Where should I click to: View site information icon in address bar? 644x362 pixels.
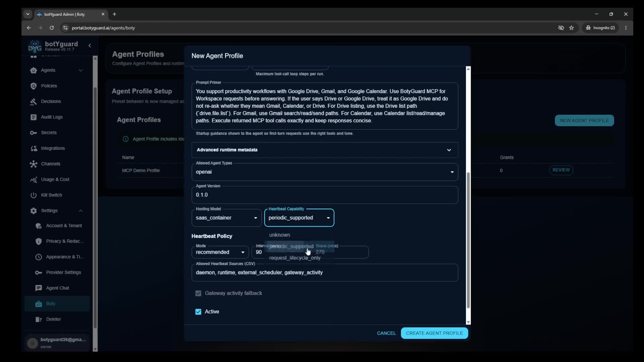tap(65, 28)
